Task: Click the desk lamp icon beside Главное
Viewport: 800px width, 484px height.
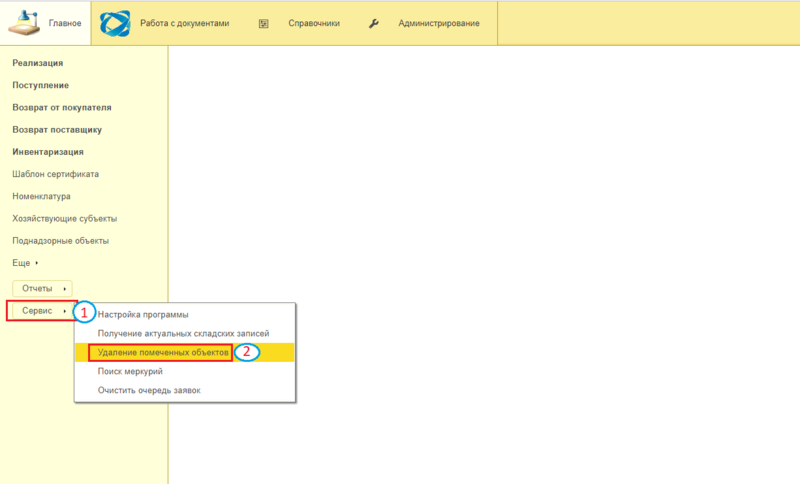Action: click(x=25, y=22)
